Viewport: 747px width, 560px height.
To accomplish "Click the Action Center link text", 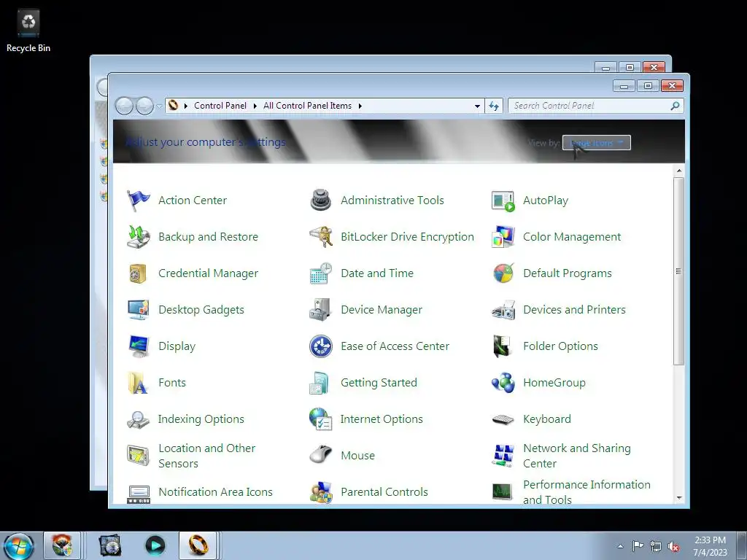I will point(193,201).
